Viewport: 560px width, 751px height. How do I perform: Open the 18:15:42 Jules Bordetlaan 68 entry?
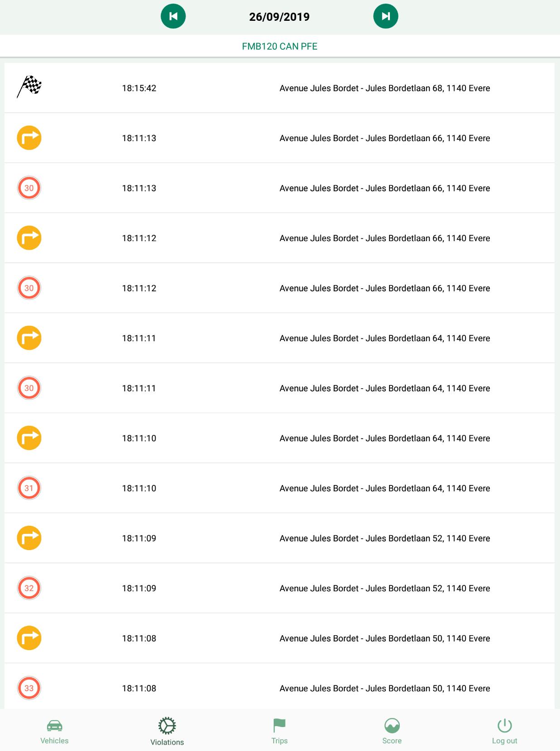(280, 88)
